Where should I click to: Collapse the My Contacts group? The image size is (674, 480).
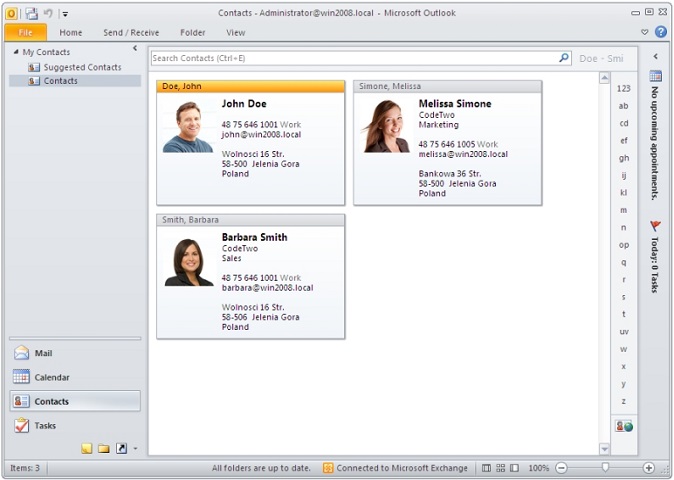(16, 52)
